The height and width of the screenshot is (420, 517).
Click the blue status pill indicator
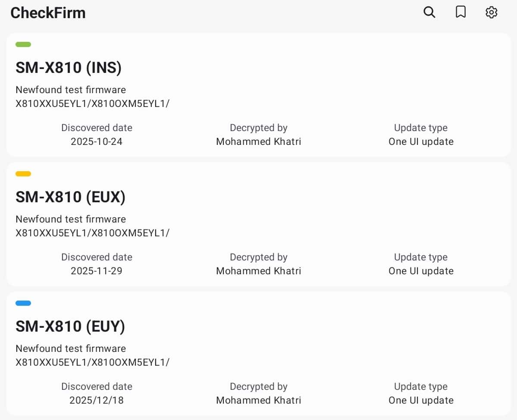23,303
